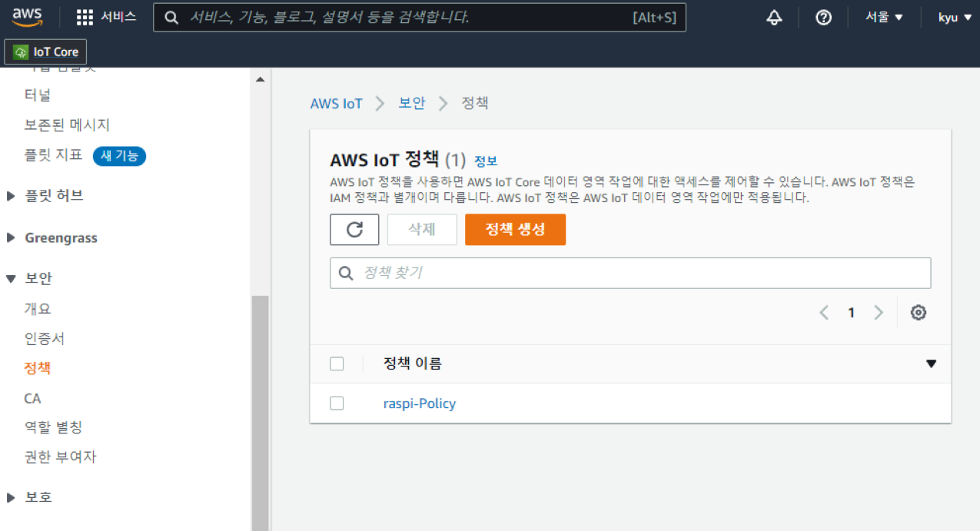
Task: Click the AWS logo home icon
Action: coord(27,17)
